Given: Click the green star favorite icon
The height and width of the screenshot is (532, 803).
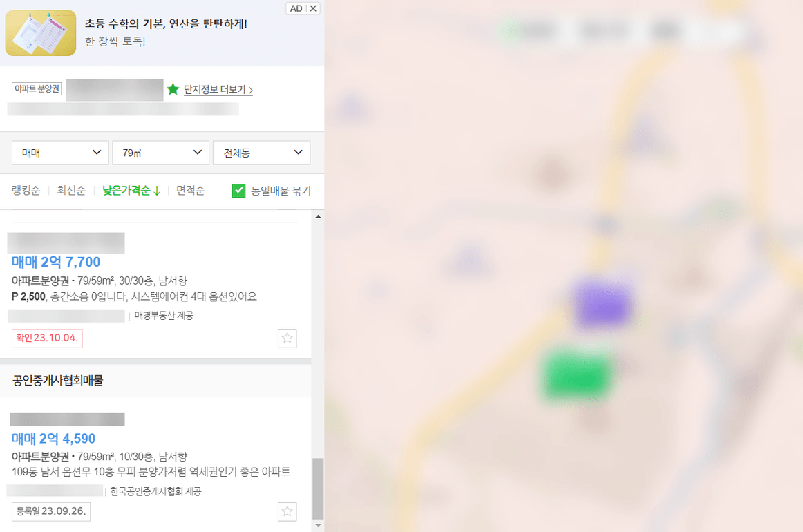Looking at the screenshot, I should tap(173, 89).
